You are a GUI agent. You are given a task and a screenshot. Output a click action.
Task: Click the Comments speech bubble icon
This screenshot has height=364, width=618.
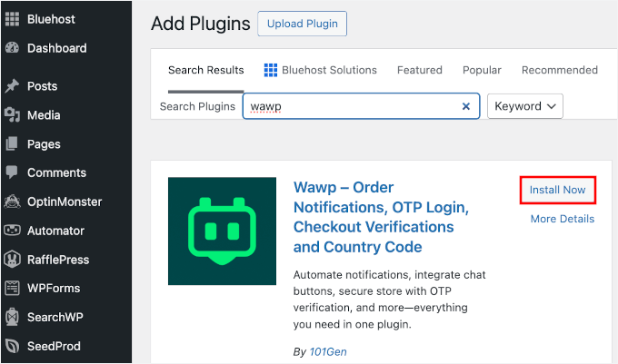coord(12,172)
